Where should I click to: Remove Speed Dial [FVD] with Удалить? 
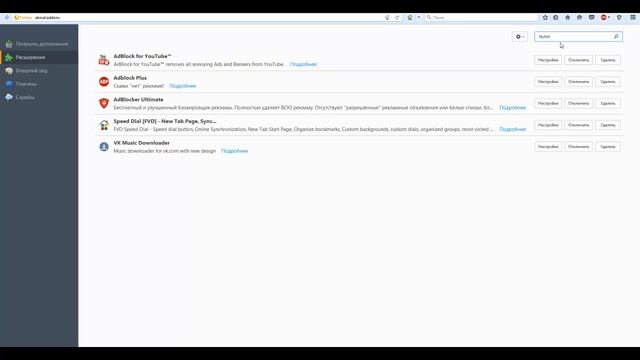click(608, 125)
